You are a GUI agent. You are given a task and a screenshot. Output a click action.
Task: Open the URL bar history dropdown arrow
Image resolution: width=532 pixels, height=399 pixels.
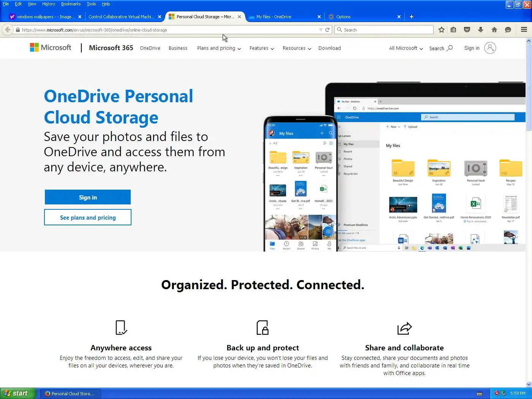[x=321, y=30]
